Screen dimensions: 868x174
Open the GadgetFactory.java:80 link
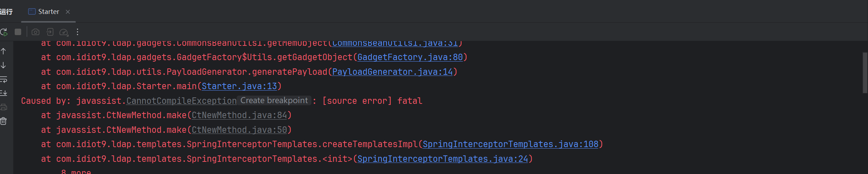410,57
